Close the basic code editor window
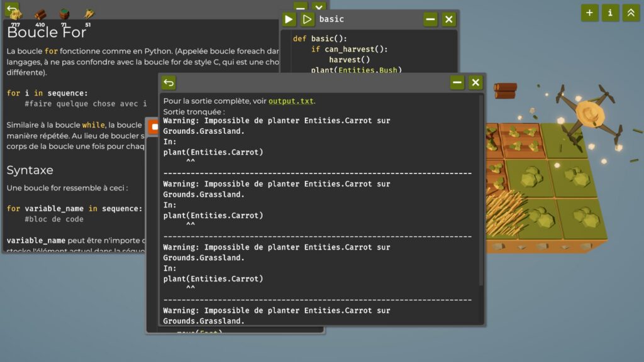 tap(448, 19)
